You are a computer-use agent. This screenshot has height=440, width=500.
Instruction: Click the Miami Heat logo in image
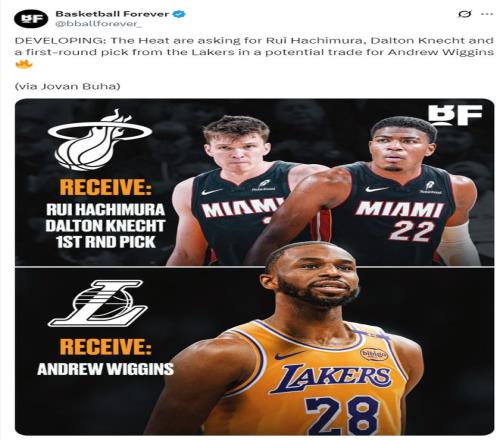100,140
